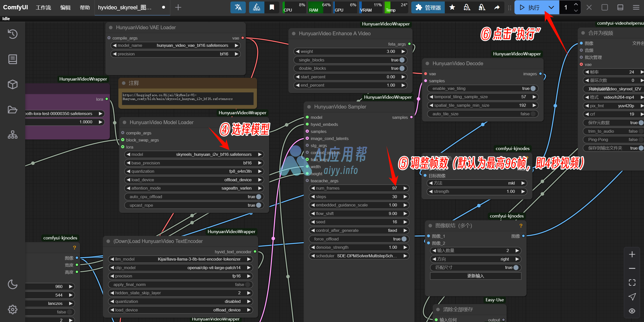Open the quantization fp8_e4m3fn selector
644x322 pixels.
(x=194, y=171)
